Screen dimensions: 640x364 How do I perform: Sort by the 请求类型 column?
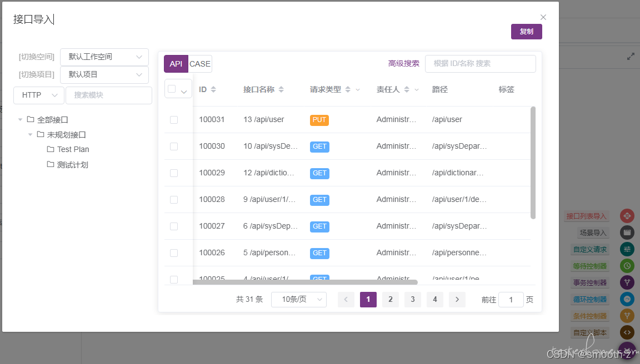348,89
